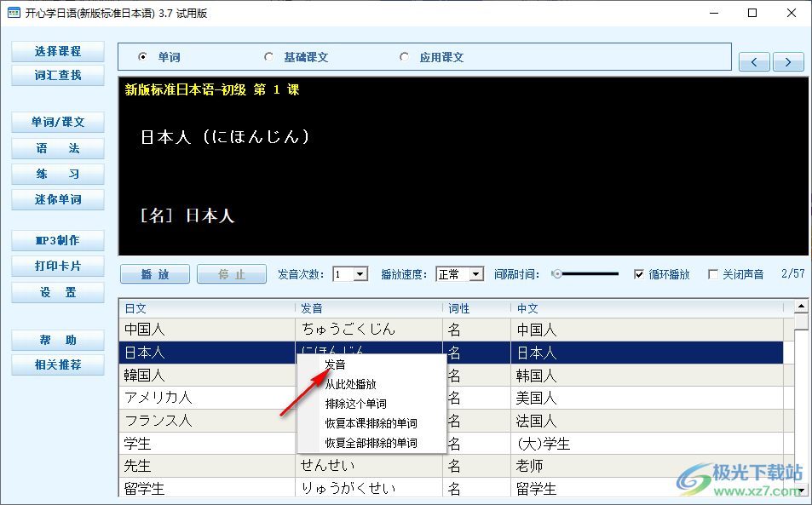Click the highlighted 日本人 Japanese cell
The width and height of the screenshot is (812, 505).
click(x=207, y=353)
